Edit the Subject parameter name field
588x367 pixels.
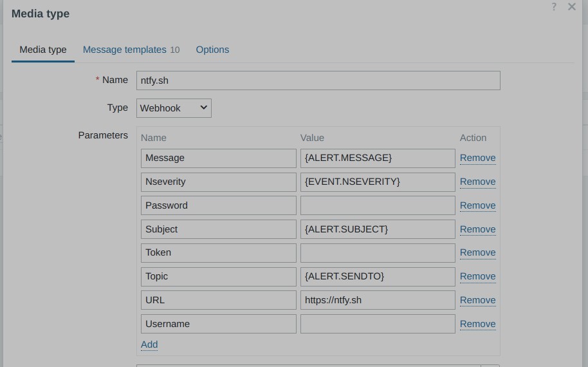pos(219,229)
